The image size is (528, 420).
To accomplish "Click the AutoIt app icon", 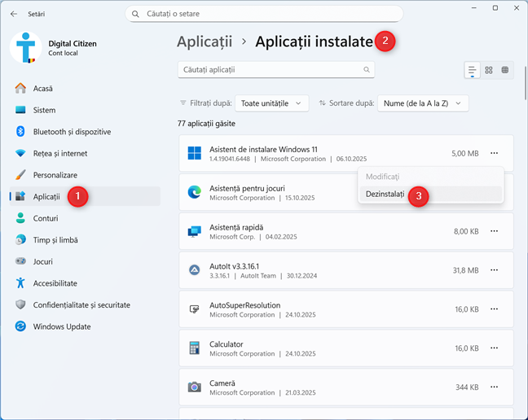I will click(194, 270).
